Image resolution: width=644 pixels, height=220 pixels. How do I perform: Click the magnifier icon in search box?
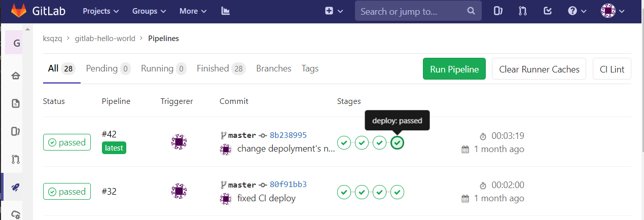pos(471,11)
